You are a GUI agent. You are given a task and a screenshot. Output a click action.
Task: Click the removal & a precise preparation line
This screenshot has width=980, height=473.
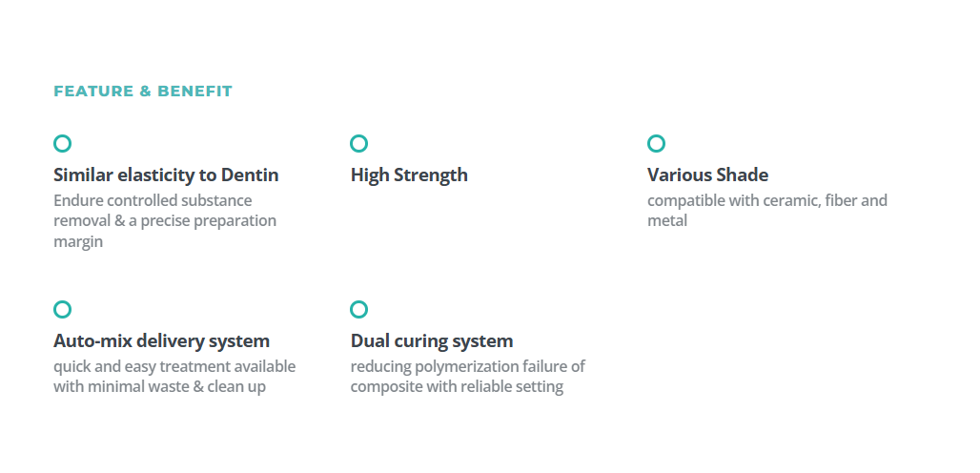[x=165, y=221]
